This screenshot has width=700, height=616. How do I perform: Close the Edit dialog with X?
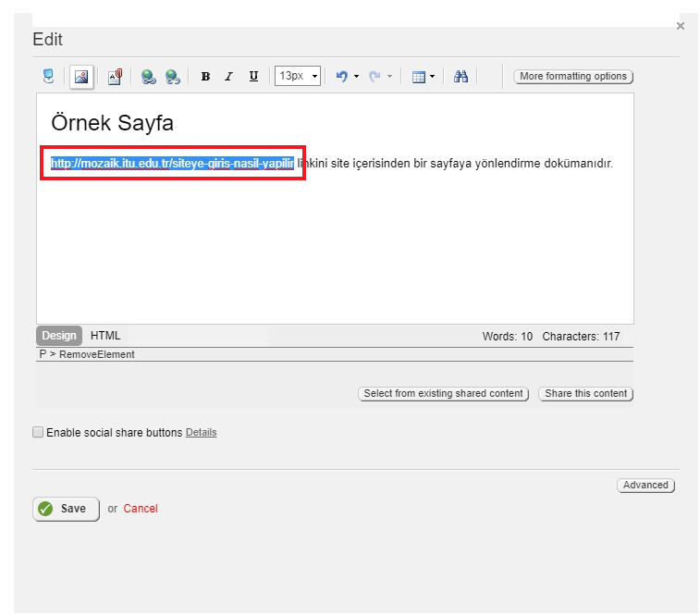[x=681, y=26]
